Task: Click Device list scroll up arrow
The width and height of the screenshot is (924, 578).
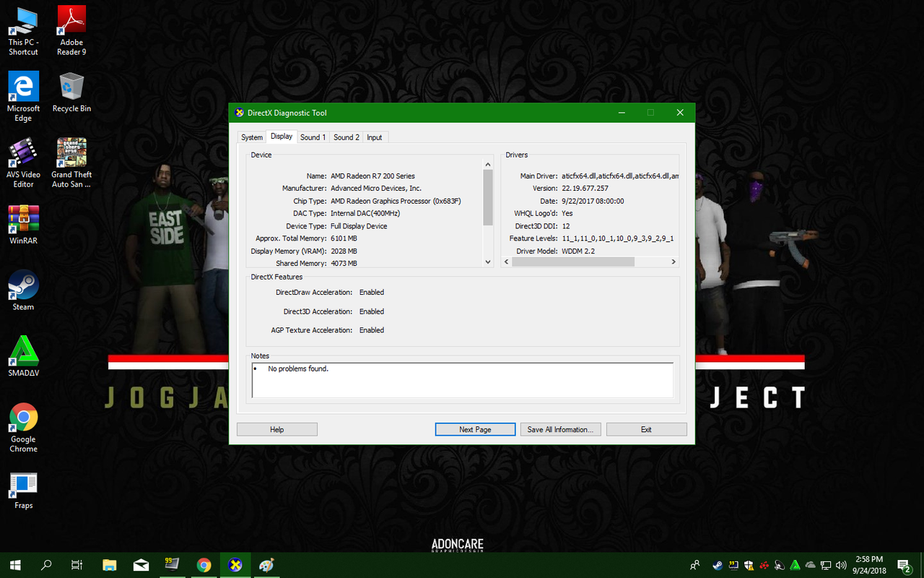Action: [x=488, y=164]
